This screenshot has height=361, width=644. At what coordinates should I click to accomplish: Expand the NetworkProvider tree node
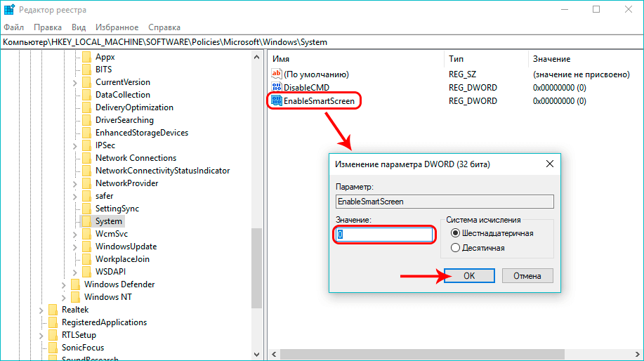[x=74, y=183]
